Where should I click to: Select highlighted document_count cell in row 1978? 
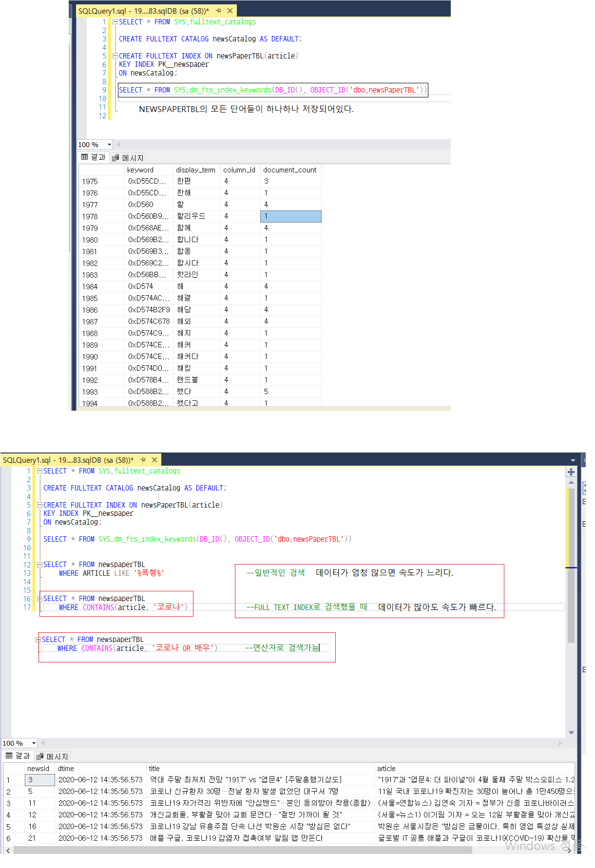(x=291, y=216)
